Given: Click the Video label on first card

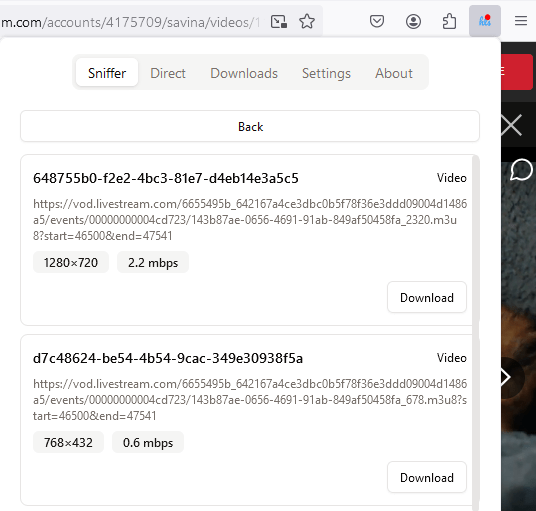Looking at the screenshot, I should [452, 178].
